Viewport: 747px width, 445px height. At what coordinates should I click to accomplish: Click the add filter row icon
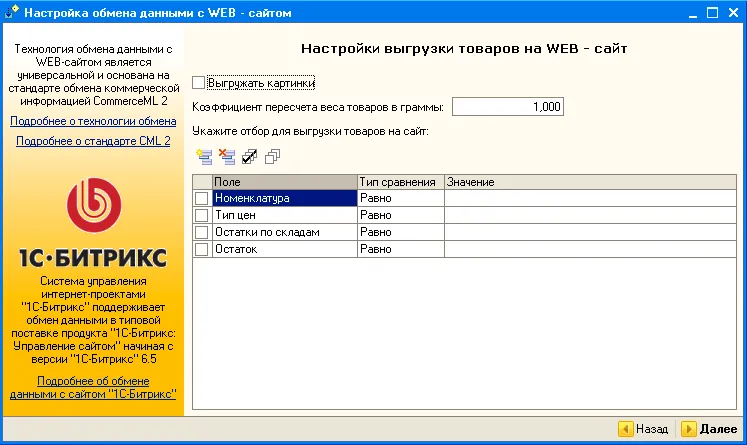(204, 155)
